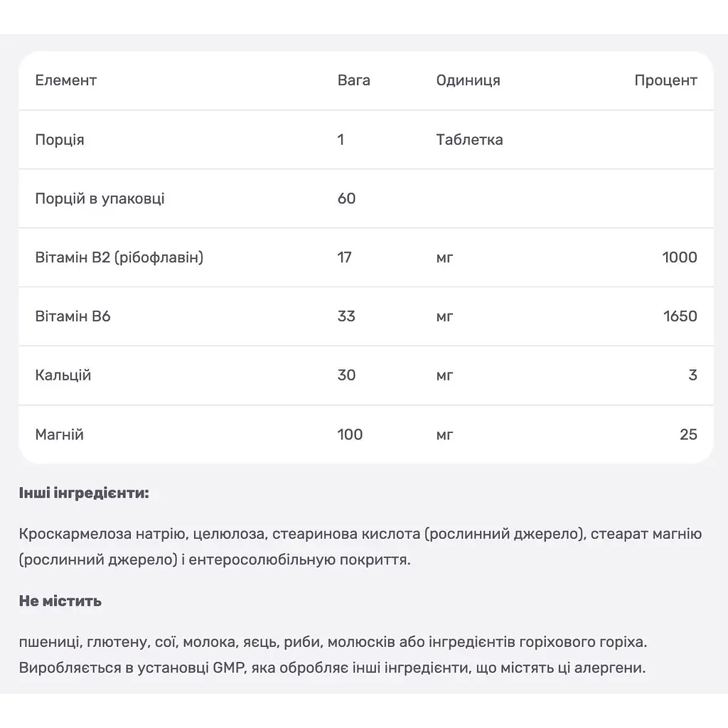This screenshot has height=728, width=728.
Task: Click the Процент column header
Action: pos(665,81)
